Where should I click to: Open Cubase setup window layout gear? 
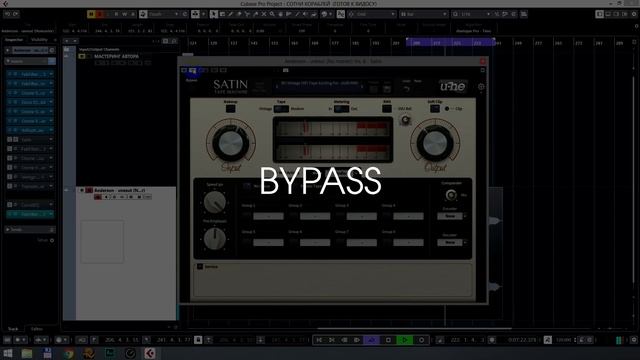pyautogui.click(x=634, y=14)
